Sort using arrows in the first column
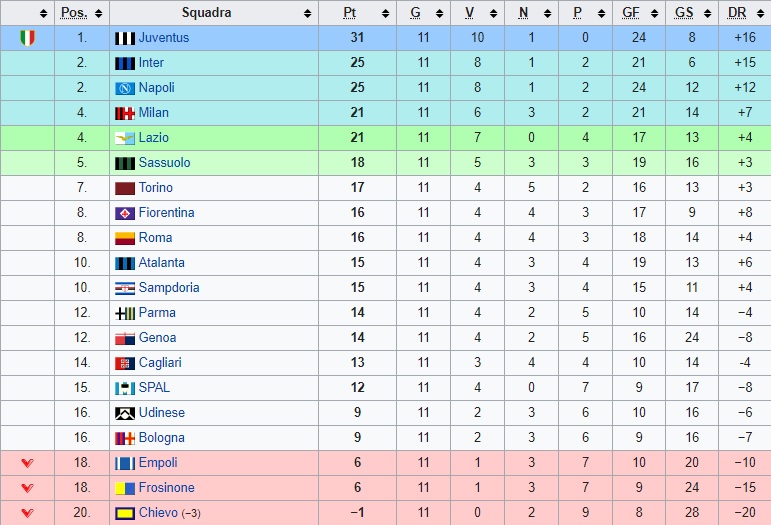Screen dimensions: 771x525 point(43,13)
